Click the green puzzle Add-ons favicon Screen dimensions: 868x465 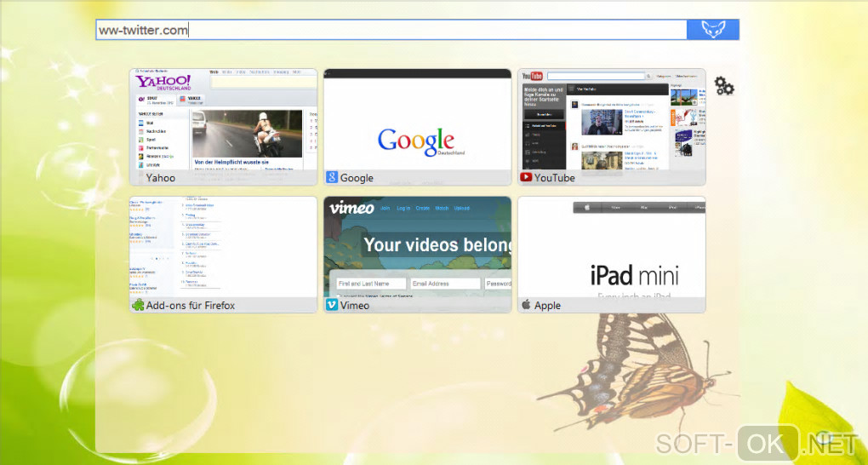[x=138, y=305]
